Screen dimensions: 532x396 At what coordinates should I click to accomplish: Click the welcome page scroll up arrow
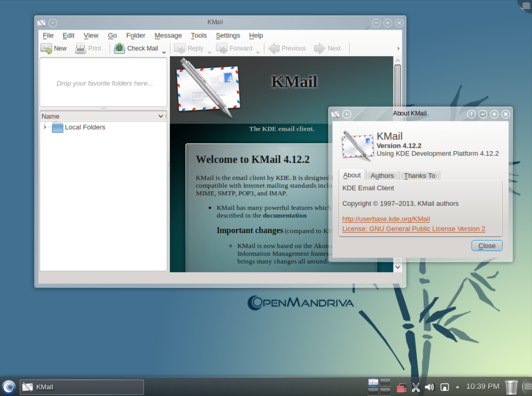tap(398, 61)
